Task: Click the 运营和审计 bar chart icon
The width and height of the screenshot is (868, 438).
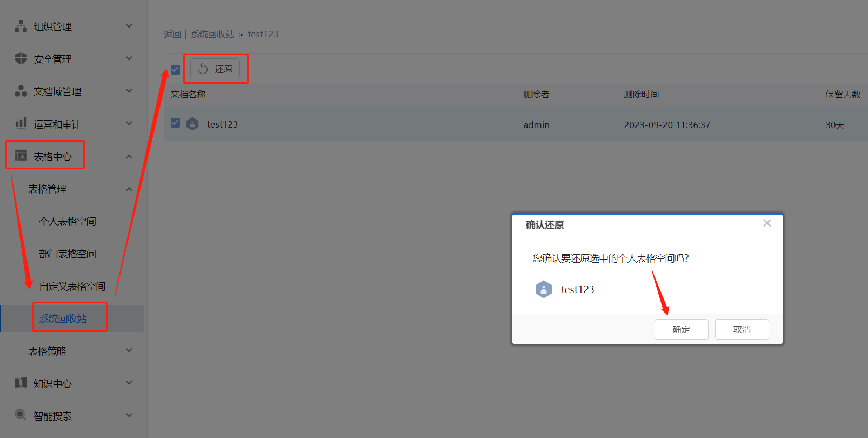Action: [21, 123]
